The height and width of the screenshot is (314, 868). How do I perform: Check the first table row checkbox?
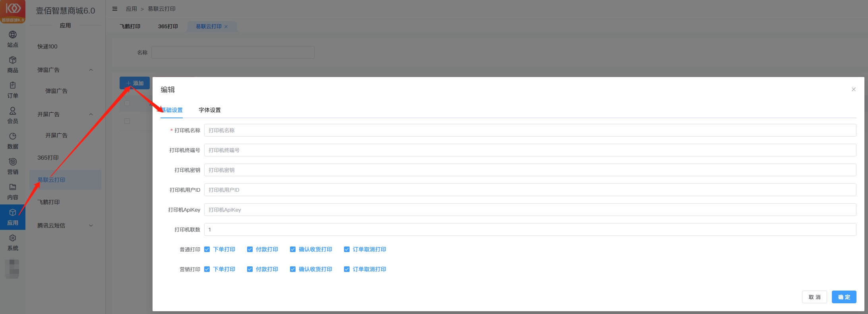(x=127, y=121)
